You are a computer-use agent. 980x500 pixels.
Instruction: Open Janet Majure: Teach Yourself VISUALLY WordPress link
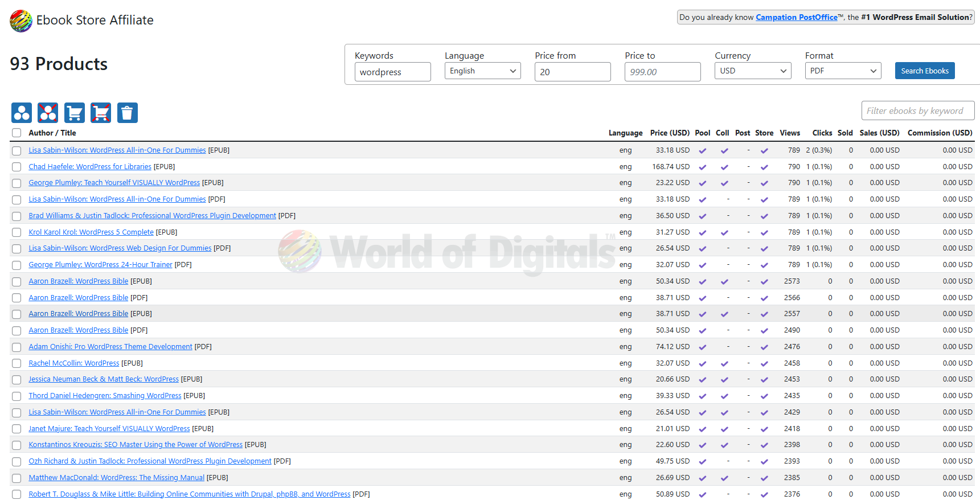pos(109,429)
